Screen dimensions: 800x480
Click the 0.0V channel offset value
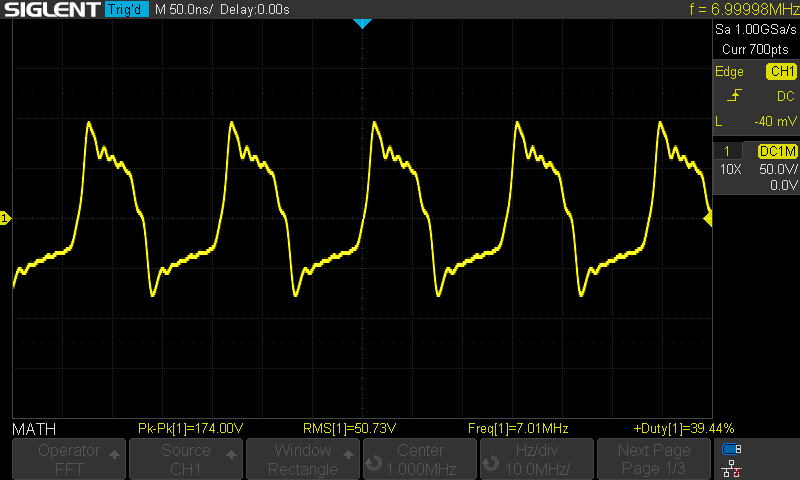783,185
